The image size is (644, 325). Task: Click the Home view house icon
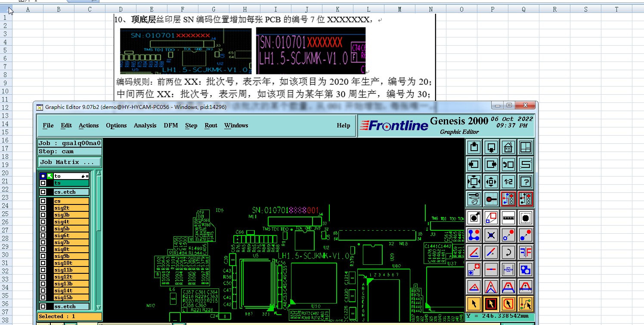[x=508, y=147]
